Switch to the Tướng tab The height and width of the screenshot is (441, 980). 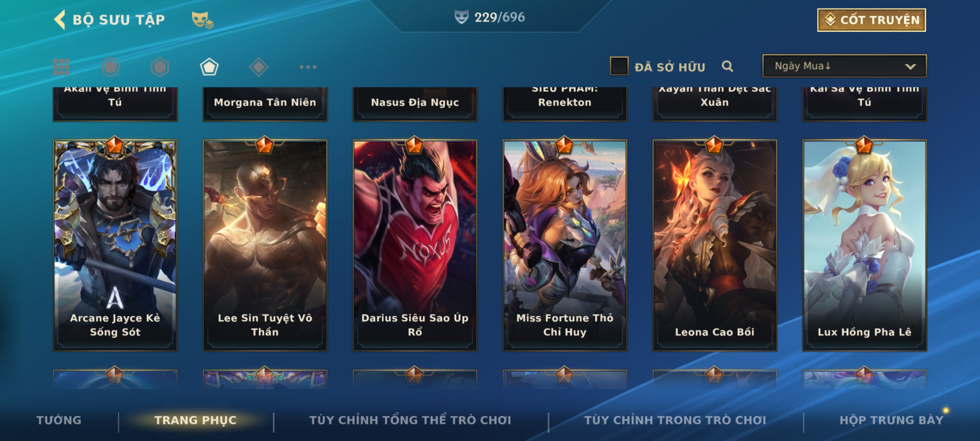click(59, 420)
